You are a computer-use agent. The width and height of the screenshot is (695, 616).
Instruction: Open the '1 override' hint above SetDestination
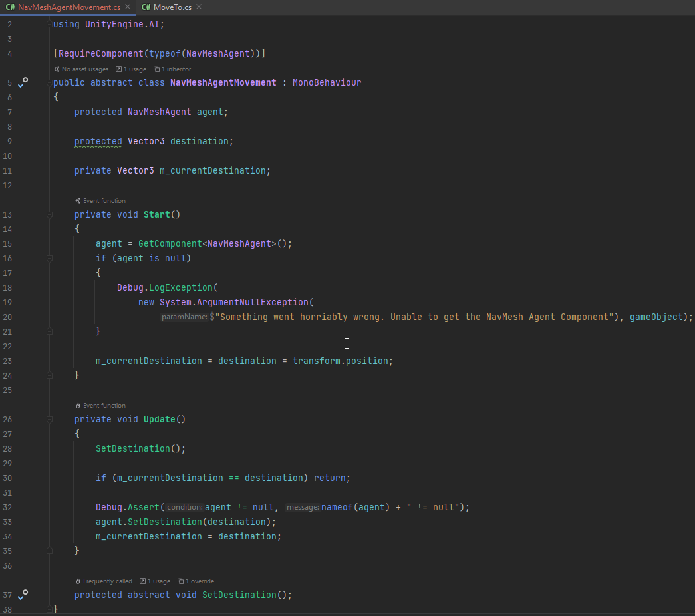pyautogui.click(x=196, y=581)
